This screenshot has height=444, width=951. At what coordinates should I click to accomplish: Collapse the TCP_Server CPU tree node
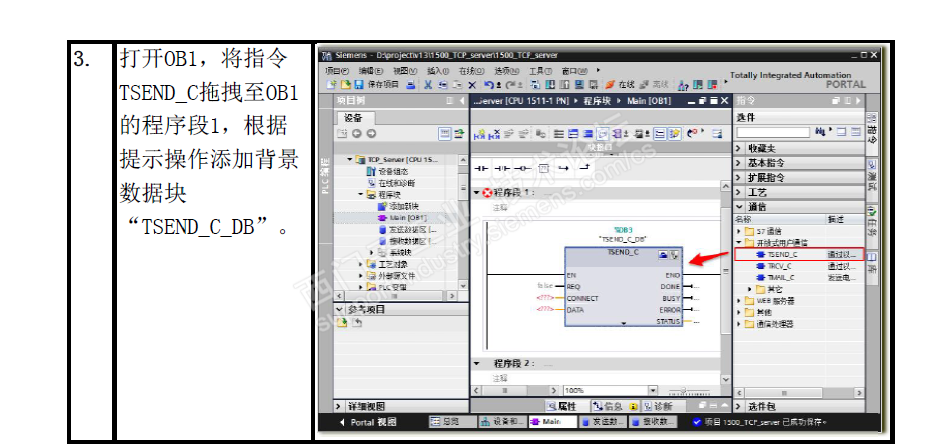click(350, 160)
